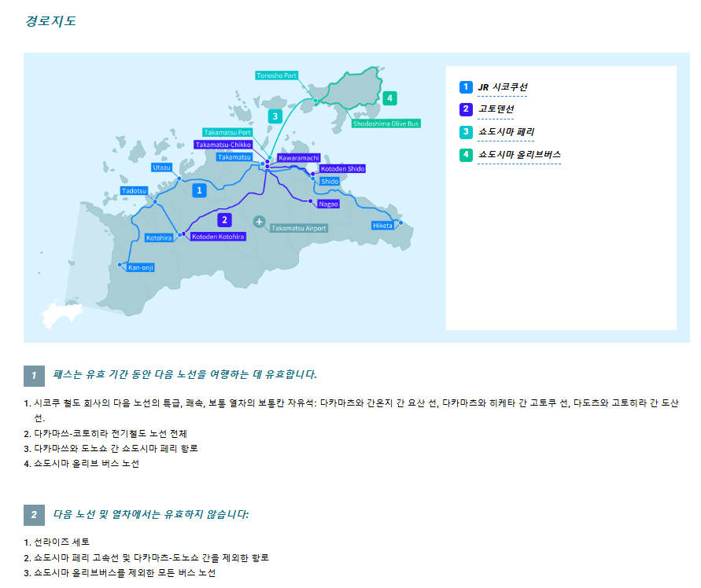This screenshot has width=701, height=588.
Task: Click the green number 4 badge on the map
Action: pyautogui.click(x=389, y=98)
